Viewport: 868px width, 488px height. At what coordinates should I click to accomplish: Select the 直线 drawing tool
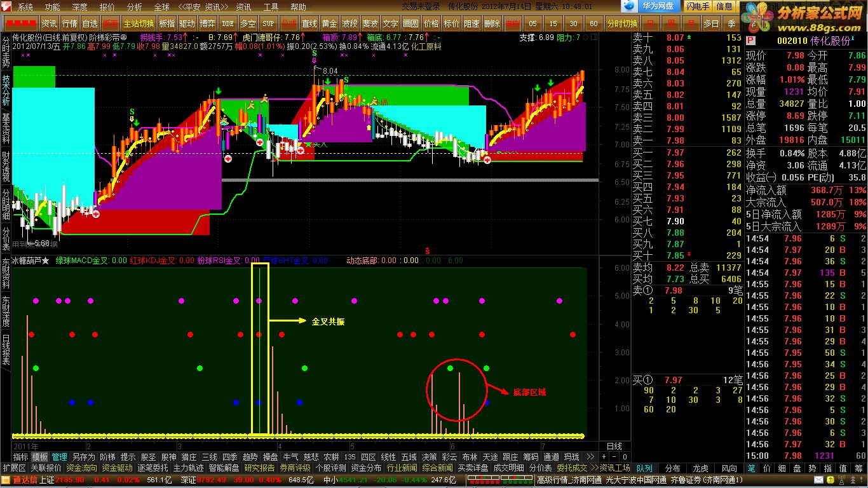(x=309, y=24)
